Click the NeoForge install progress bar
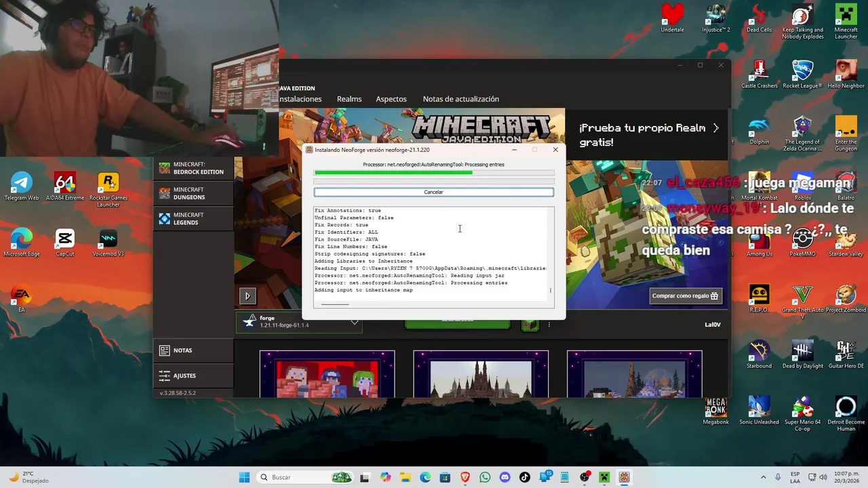868x488 pixels. click(x=434, y=173)
